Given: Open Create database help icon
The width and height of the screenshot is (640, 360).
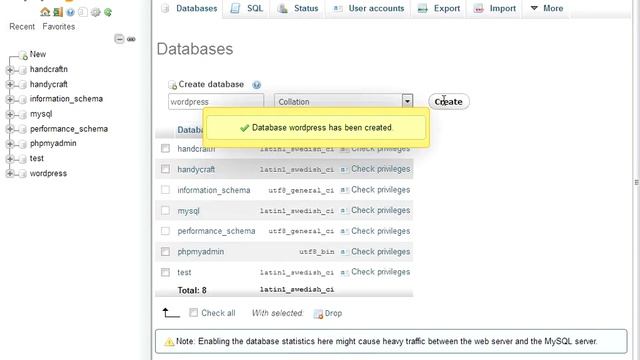Looking at the screenshot, I should tap(256, 85).
